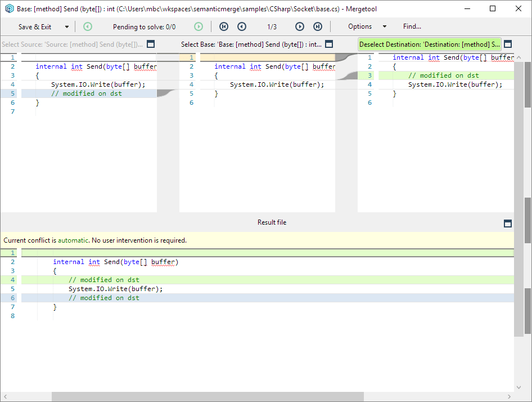Maximize the Destination pane

click(508, 44)
